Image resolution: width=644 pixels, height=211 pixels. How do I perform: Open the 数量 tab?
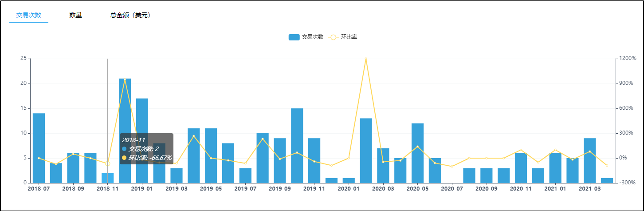[x=75, y=15]
